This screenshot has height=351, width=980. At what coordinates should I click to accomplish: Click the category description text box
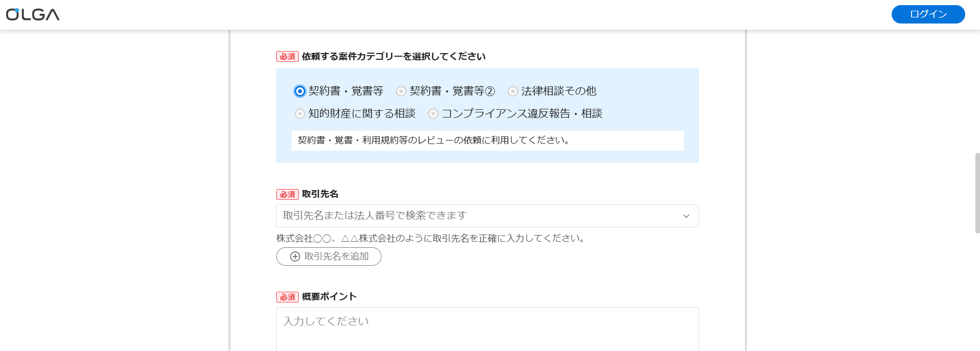point(487,141)
